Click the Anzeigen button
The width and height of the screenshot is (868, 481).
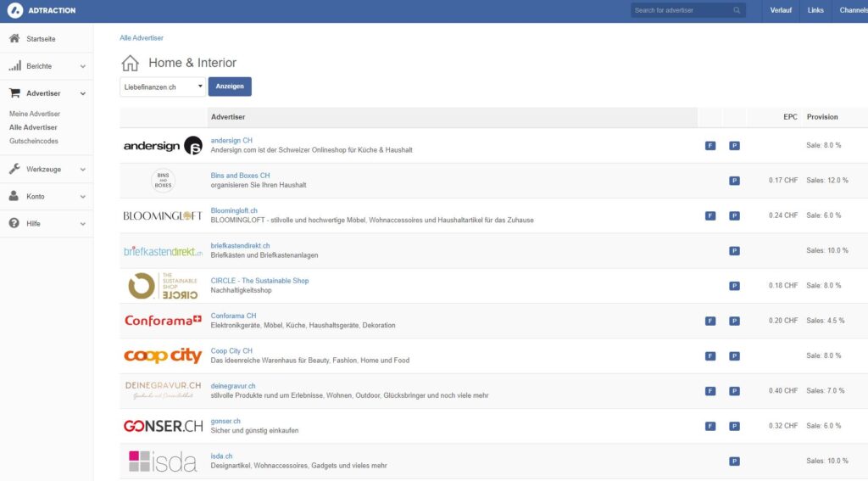coord(230,87)
